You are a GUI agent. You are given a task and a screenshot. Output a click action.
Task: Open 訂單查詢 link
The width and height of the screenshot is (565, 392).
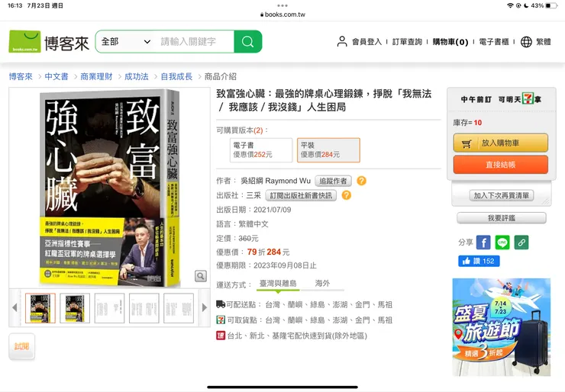[407, 42]
